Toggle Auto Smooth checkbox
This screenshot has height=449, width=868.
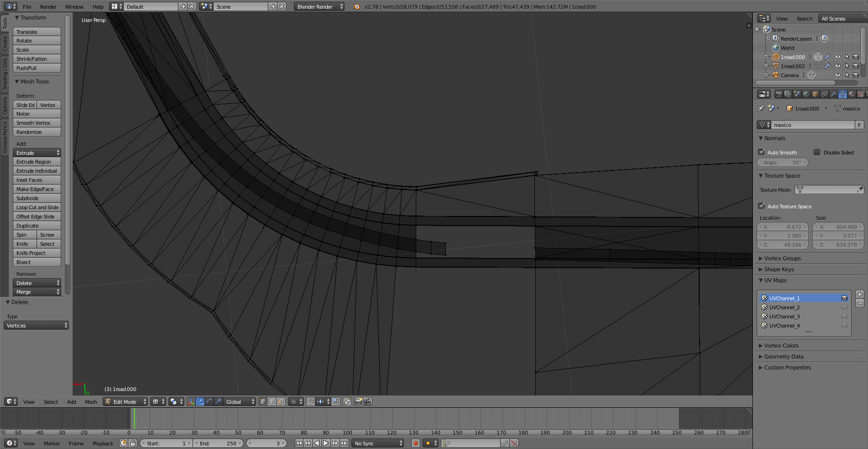pyautogui.click(x=761, y=152)
